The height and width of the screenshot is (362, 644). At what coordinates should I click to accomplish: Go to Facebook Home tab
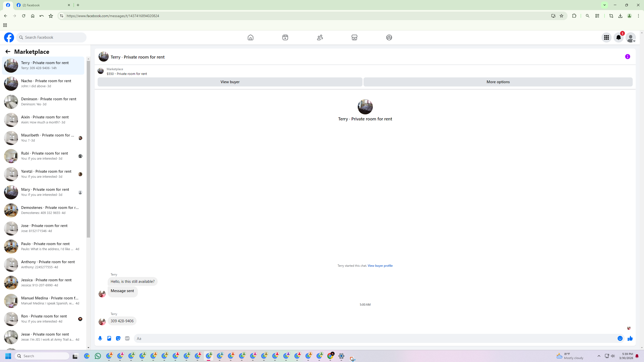pos(250,37)
